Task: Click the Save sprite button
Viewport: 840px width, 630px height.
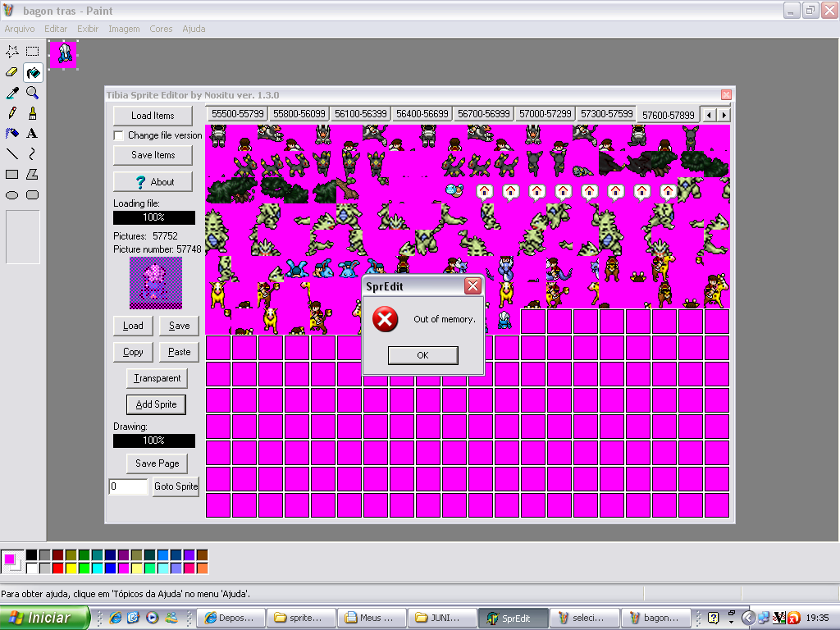Action: tap(179, 326)
